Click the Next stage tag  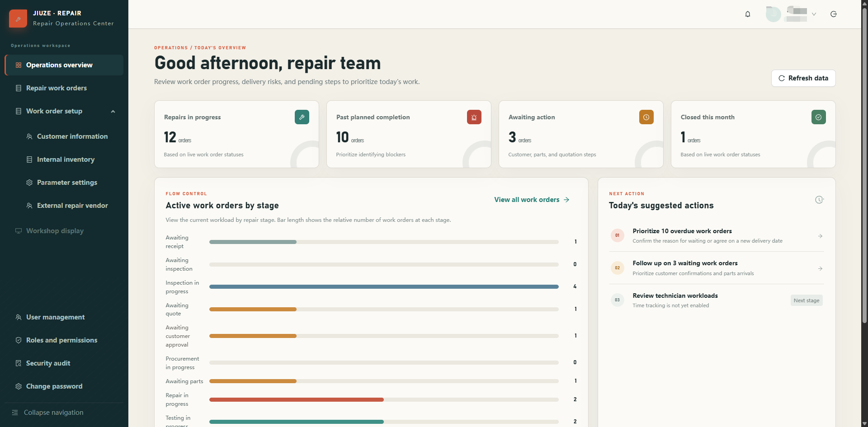[807, 300]
